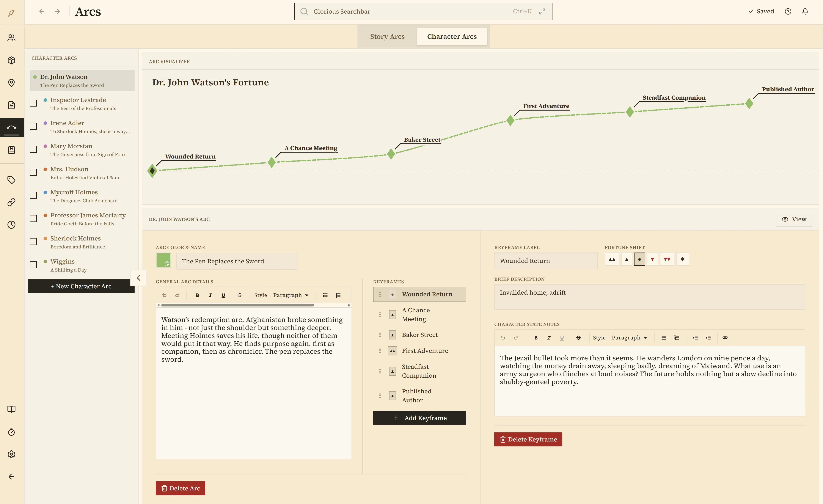The height and width of the screenshot is (504, 823).
Task: Switch to the Story Arcs tab
Action: point(387,36)
